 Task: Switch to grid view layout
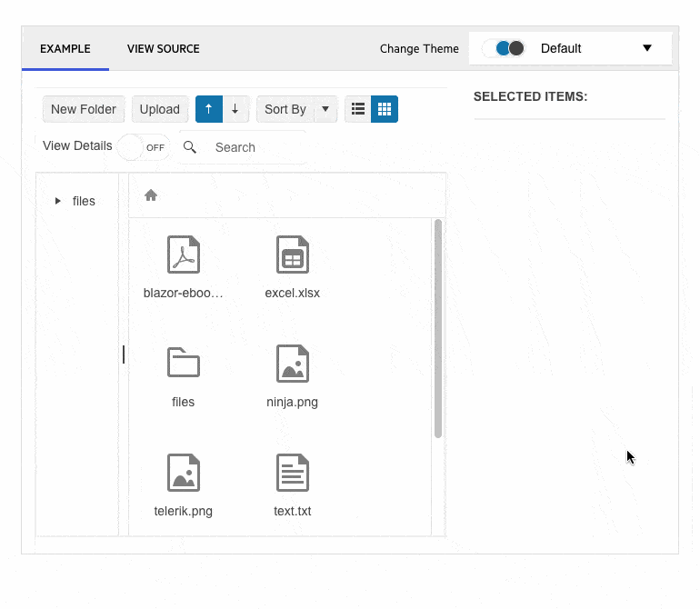click(385, 109)
